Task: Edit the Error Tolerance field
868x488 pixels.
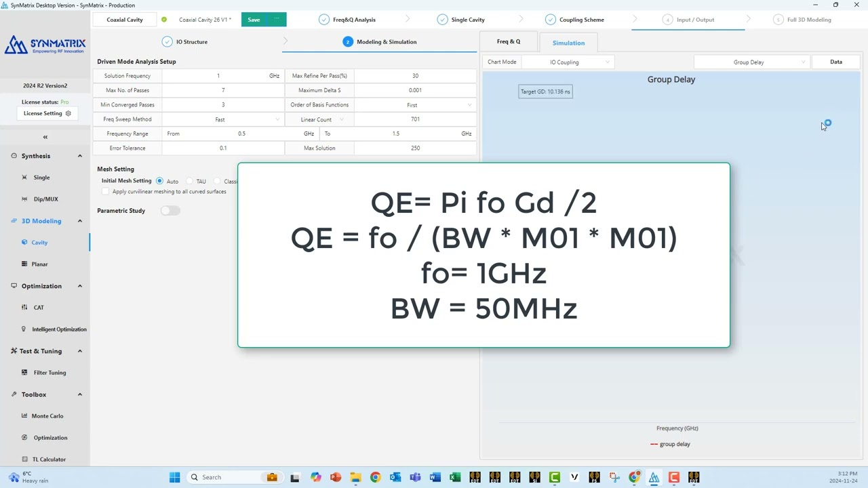Action: tap(223, 148)
